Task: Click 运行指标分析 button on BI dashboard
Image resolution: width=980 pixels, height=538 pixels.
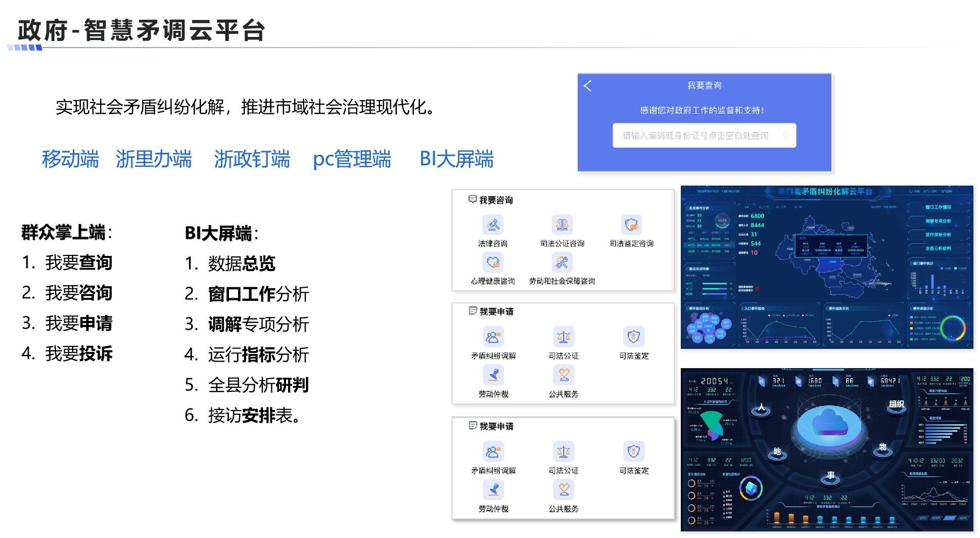Action: pos(938,235)
